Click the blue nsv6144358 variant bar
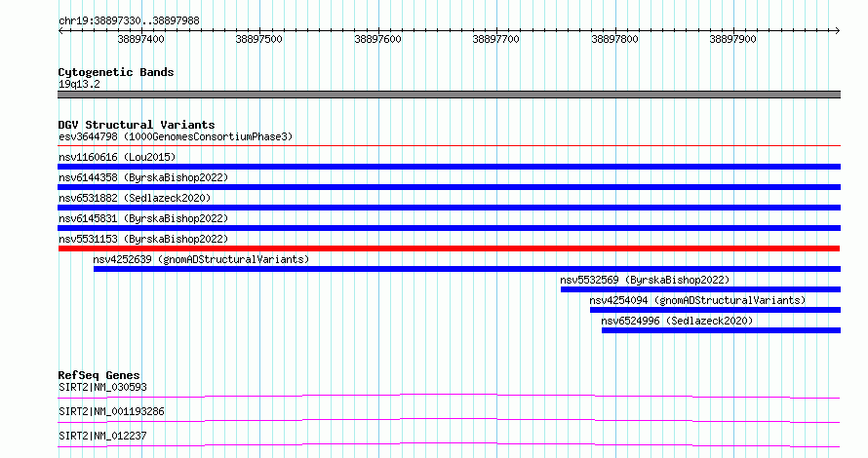868x458 pixels. 449,187
